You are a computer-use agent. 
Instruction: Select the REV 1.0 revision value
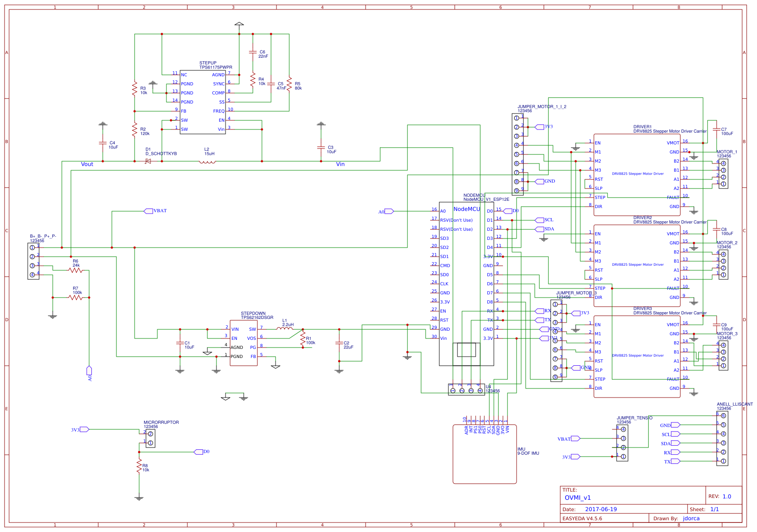(727, 497)
